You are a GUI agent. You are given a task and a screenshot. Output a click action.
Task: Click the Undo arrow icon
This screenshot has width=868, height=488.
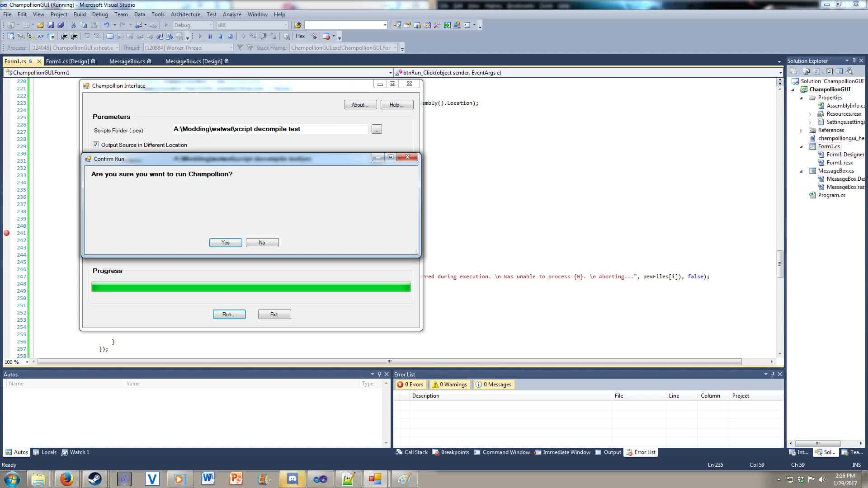tap(106, 25)
